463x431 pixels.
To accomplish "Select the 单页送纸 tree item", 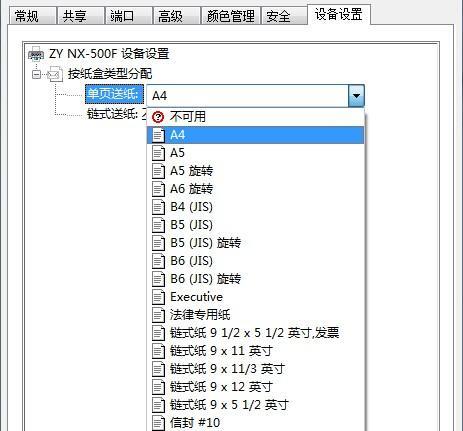I will (114, 94).
